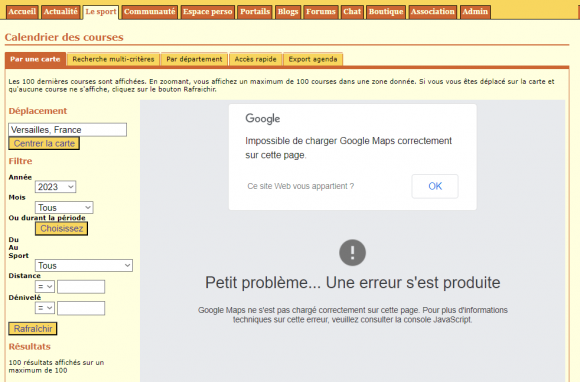Viewport: 580px width, 382px height.
Task: Open the Sport Tous dropdown
Action: tap(84, 266)
